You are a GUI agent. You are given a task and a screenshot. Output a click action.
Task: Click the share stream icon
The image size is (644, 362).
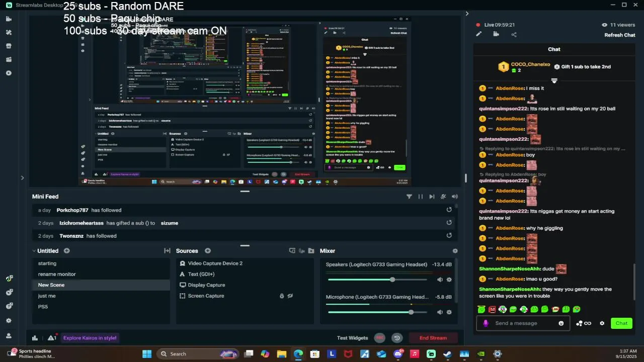pos(514,35)
